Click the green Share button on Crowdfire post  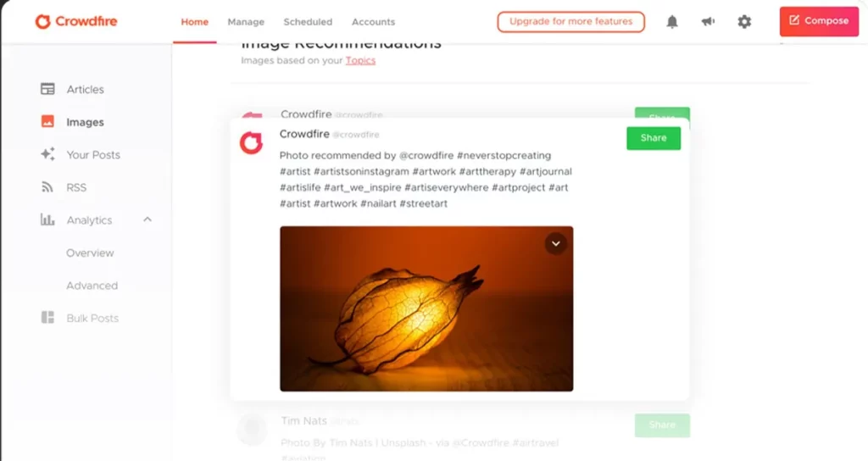click(x=654, y=138)
